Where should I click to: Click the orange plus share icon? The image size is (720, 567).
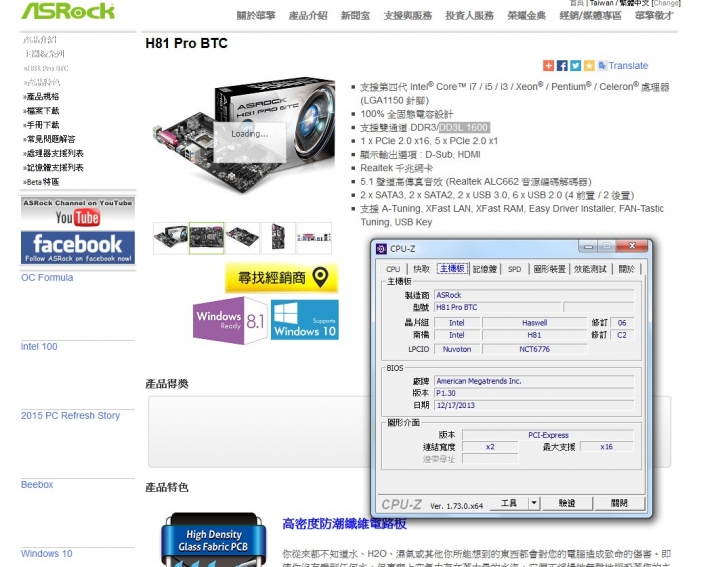(548, 66)
